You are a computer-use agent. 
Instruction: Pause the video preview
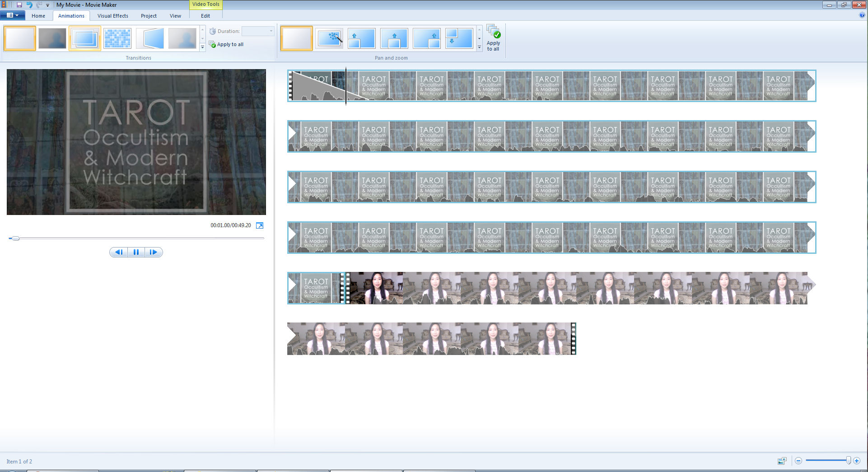pos(136,252)
